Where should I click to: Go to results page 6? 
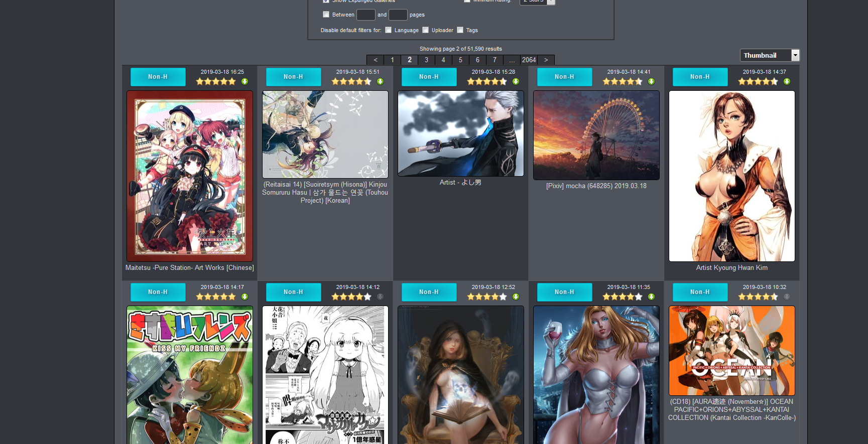tap(477, 60)
